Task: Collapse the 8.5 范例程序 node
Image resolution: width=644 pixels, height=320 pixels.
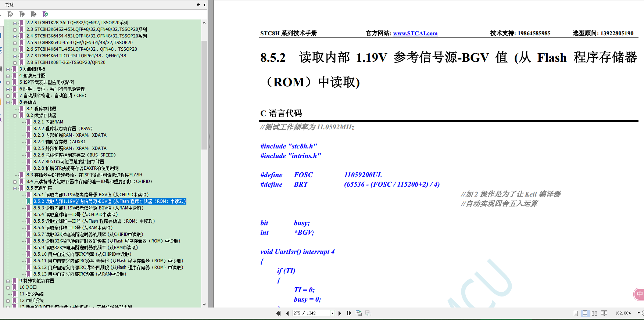Action: point(15,188)
